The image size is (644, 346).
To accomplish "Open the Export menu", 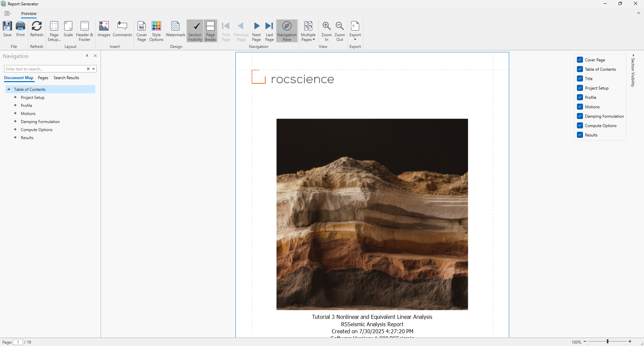I will click(x=355, y=31).
